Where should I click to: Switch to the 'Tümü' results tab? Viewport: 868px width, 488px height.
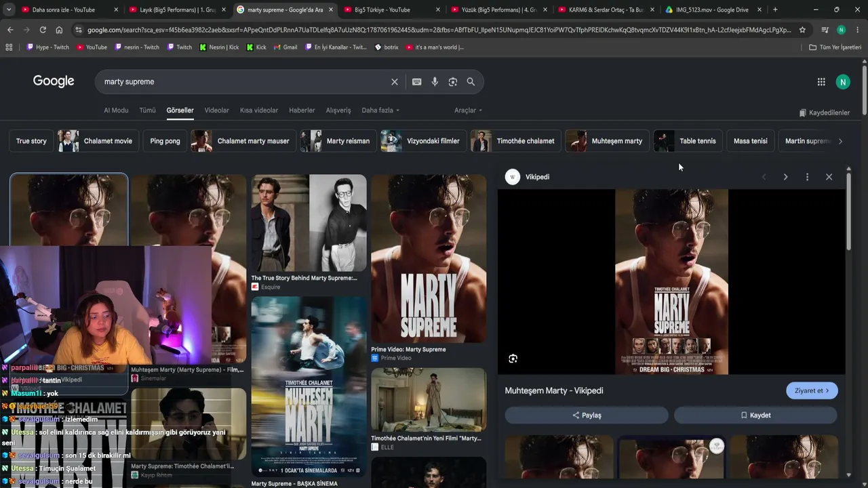[147, 110]
